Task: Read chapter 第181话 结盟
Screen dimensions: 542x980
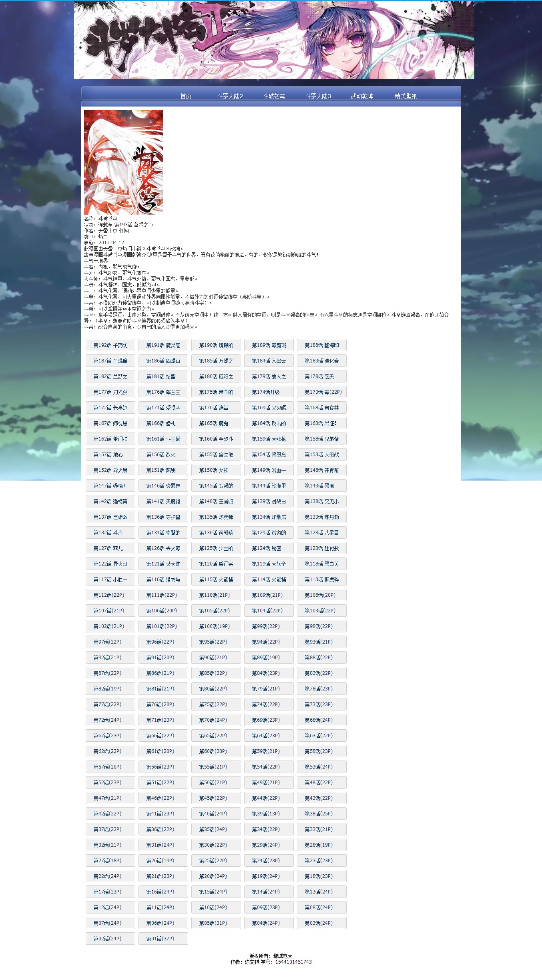Action: [x=163, y=376]
